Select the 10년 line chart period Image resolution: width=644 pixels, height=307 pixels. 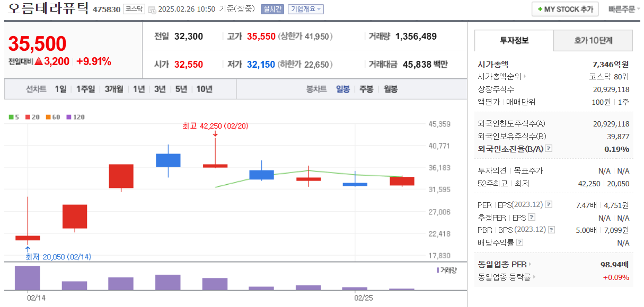coord(204,89)
